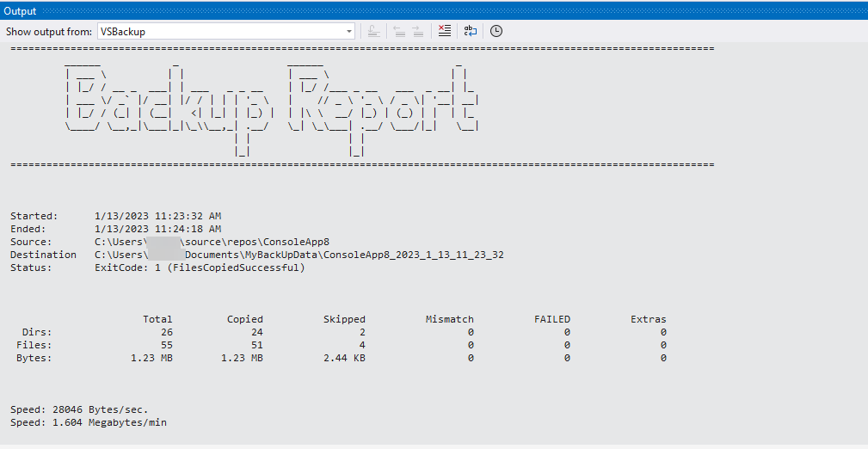Click the Destination backup folder path
The image size is (868, 449).
299,255
